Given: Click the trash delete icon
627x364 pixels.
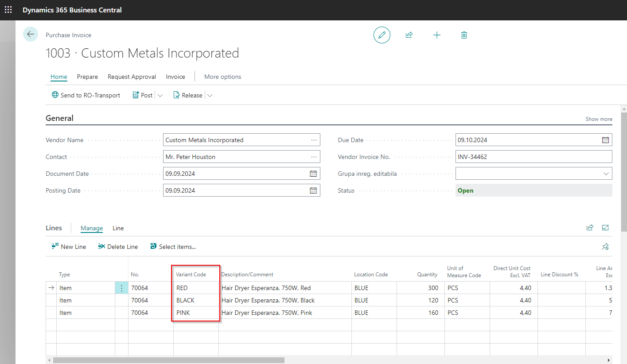Looking at the screenshot, I should [x=464, y=35].
